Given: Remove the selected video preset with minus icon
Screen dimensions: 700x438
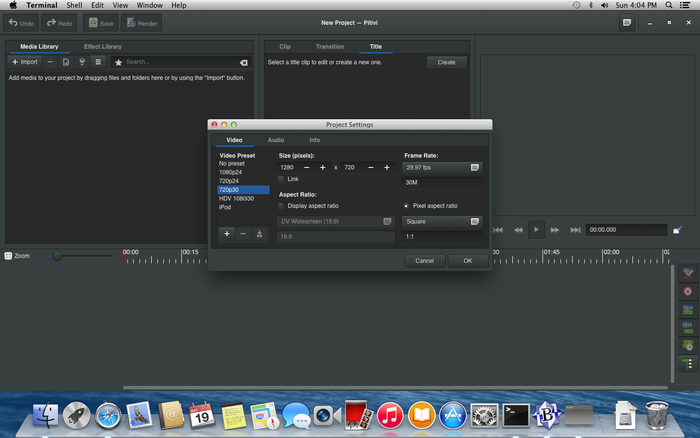Looking at the screenshot, I should tap(243, 233).
